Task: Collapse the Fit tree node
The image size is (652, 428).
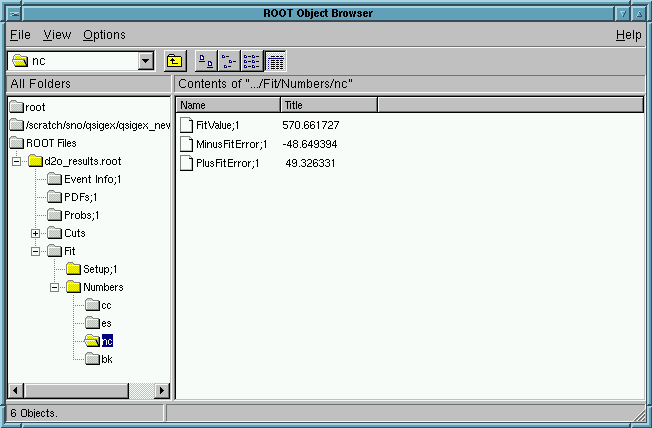Action: (35, 251)
